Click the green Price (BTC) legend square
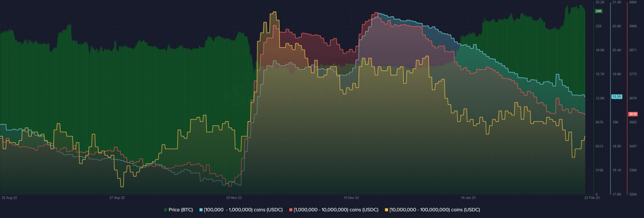The width and height of the screenshot is (644, 218). pos(165,210)
